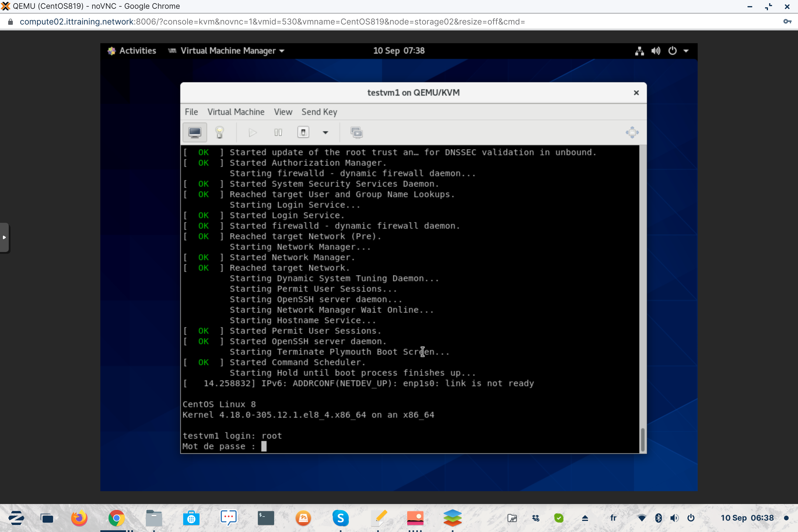Click the console vertical scrollbar handle
798x532 pixels.
click(x=642, y=440)
